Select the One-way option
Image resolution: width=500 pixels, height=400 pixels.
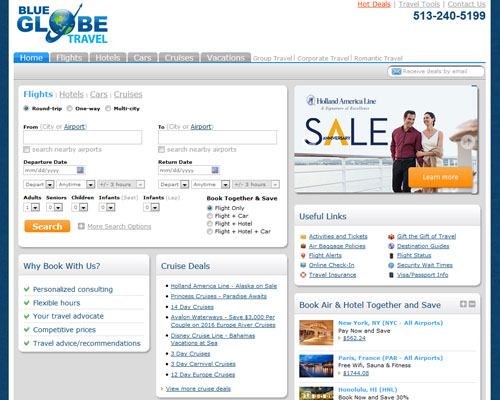point(69,108)
